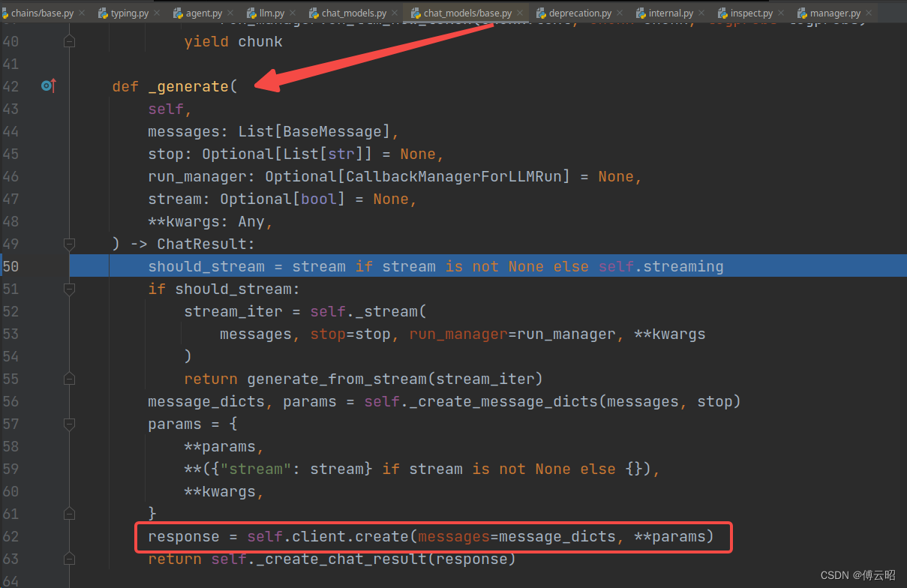
Task: Click line number 56 in the gutter
Action: [11, 401]
